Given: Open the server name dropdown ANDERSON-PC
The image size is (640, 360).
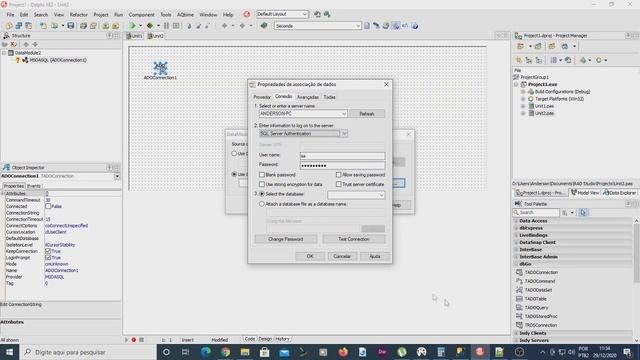Looking at the screenshot, I should tap(344, 114).
